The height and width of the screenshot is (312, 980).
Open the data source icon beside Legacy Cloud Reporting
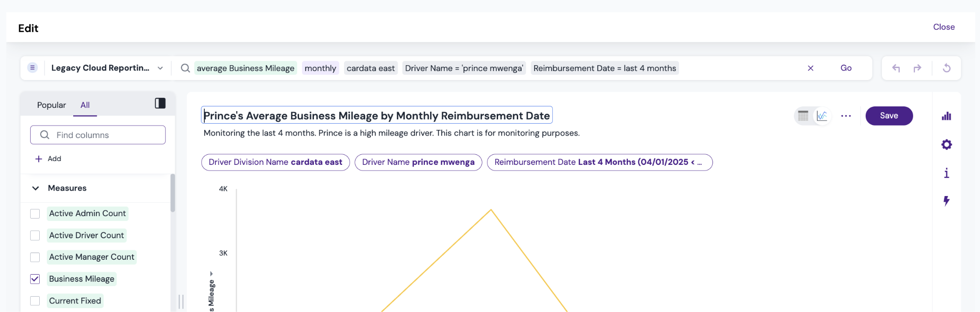click(32, 68)
